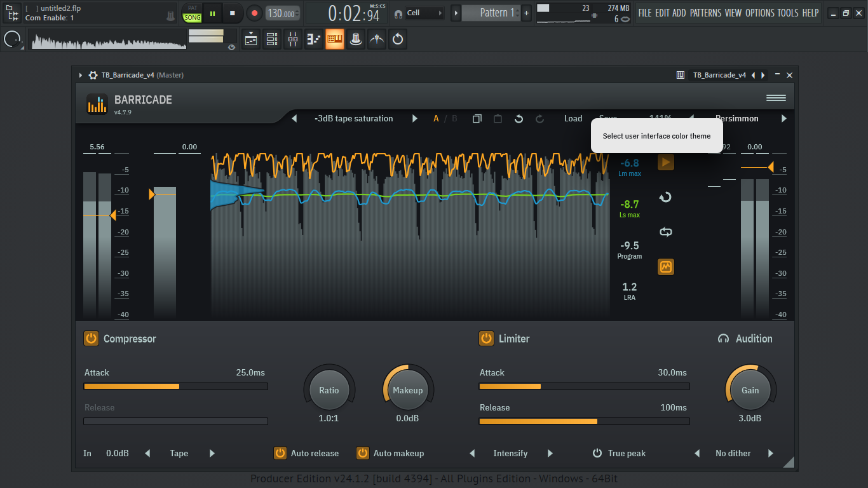Open the ADD menu
Screen dimensions: 868x488
(x=679, y=13)
